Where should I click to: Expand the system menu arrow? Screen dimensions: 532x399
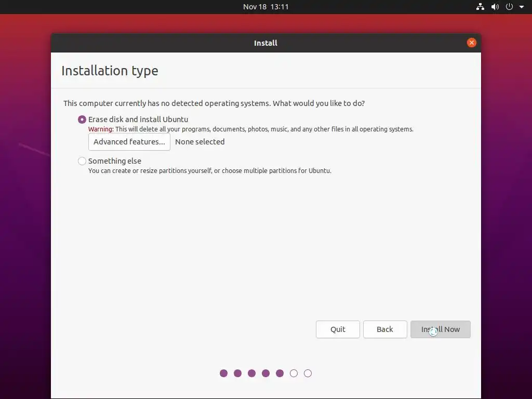click(x=522, y=7)
